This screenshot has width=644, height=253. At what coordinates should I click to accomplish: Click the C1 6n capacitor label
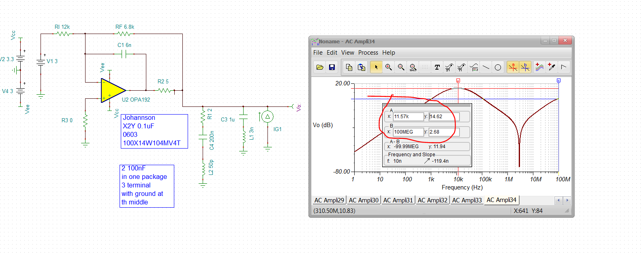click(124, 45)
